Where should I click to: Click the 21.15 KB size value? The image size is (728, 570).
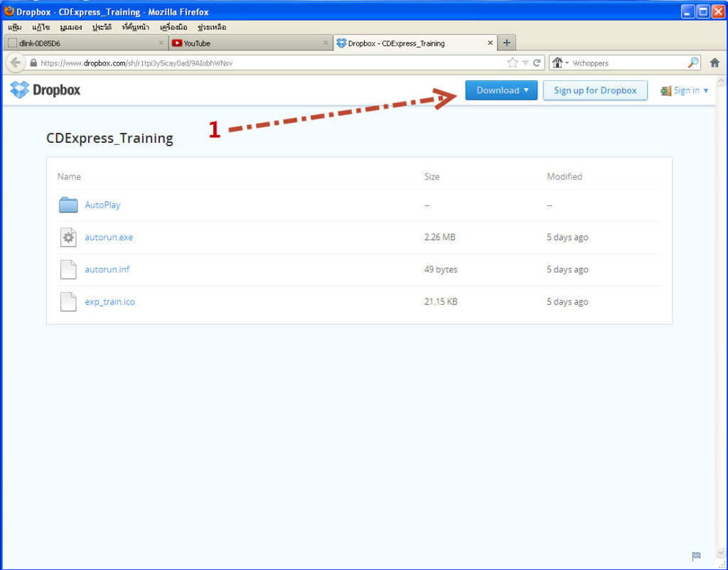(x=441, y=302)
